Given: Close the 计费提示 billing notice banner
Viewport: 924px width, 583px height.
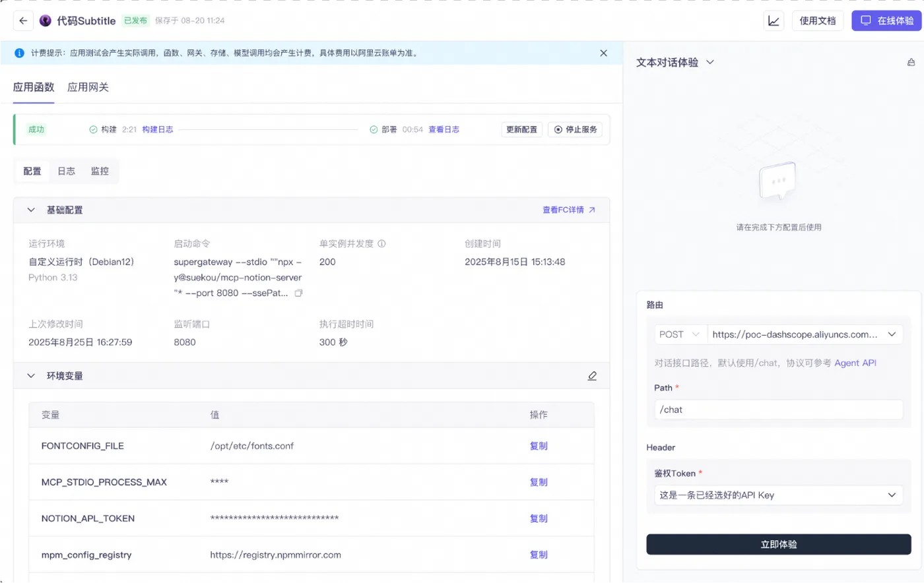Looking at the screenshot, I should click(x=603, y=53).
